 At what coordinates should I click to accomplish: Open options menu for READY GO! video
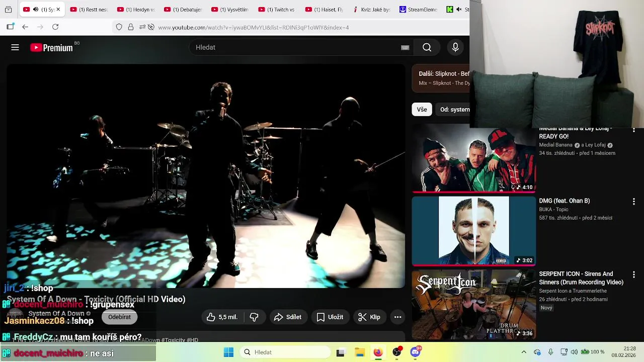click(633, 131)
